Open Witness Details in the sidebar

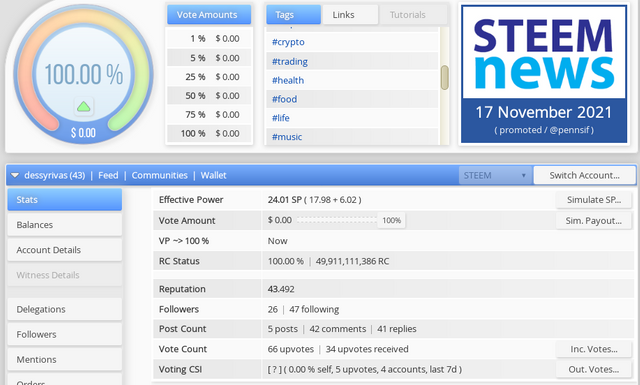[x=64, y=275]
